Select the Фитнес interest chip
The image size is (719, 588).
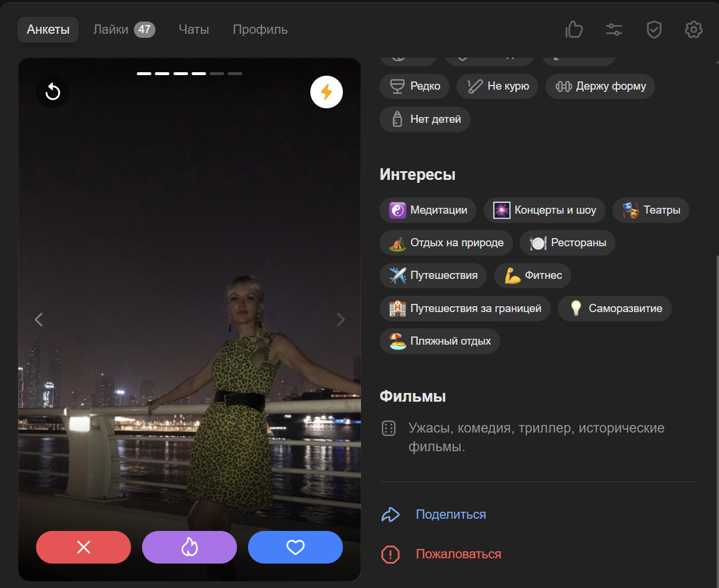(x=532, y=275)
